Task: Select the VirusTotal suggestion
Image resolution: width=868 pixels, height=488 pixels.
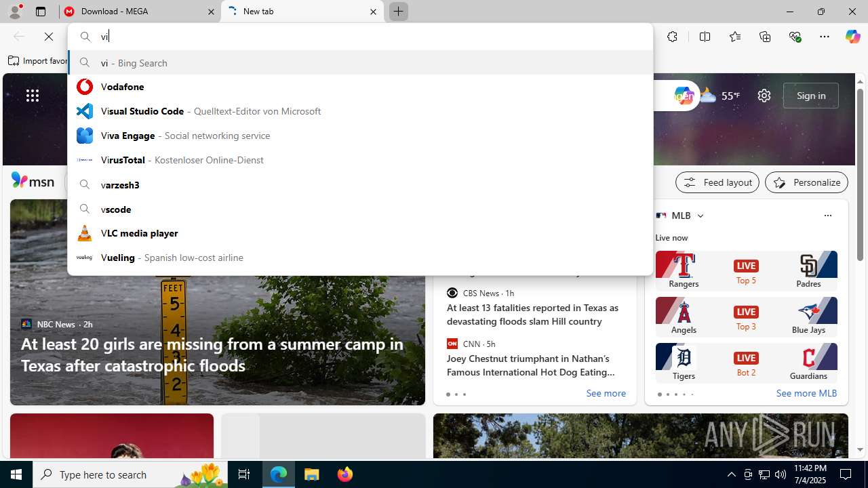Action: point(360,160)
